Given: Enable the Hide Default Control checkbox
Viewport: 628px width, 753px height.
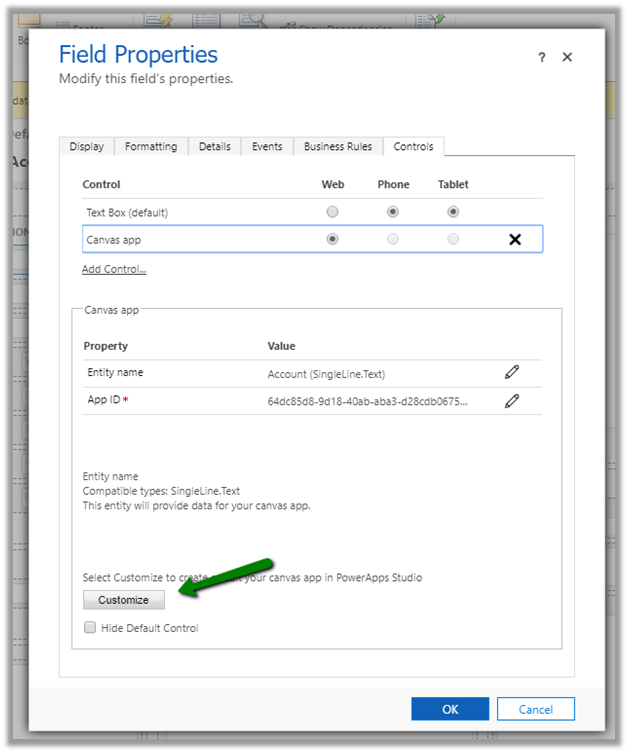Looking at the screenshot, I should tap(90, 628).
